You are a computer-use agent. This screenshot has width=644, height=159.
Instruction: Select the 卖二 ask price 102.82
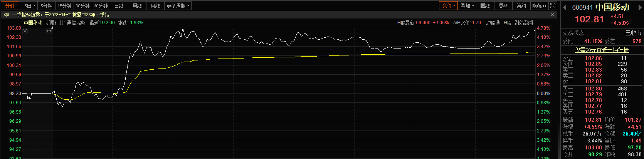(x=594, y=75)
